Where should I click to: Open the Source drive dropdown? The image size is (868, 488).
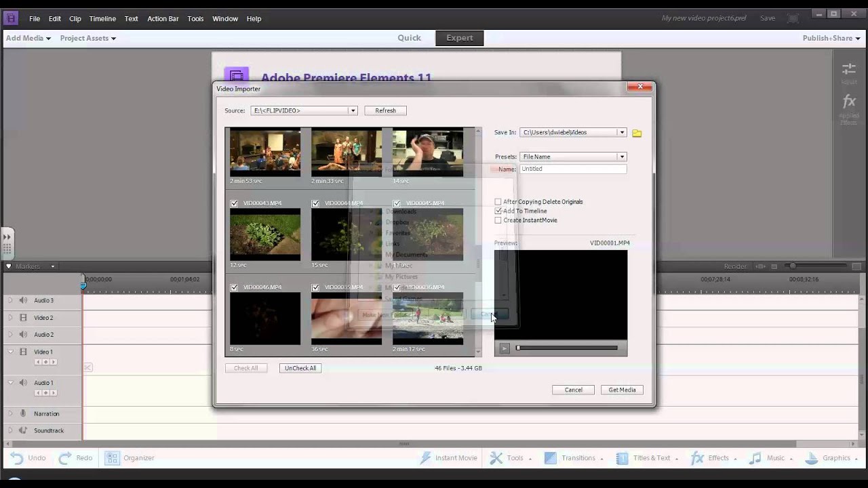click(x=353, y=110)
